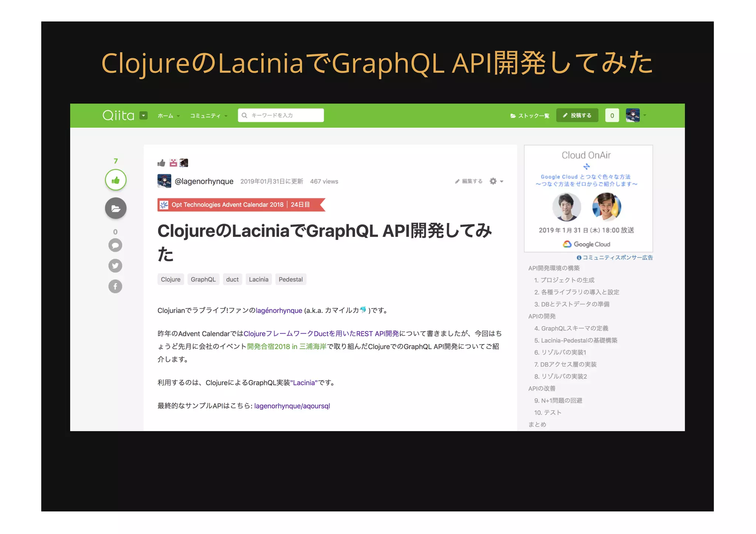Select the GraphQL tag

coord(203,279)
